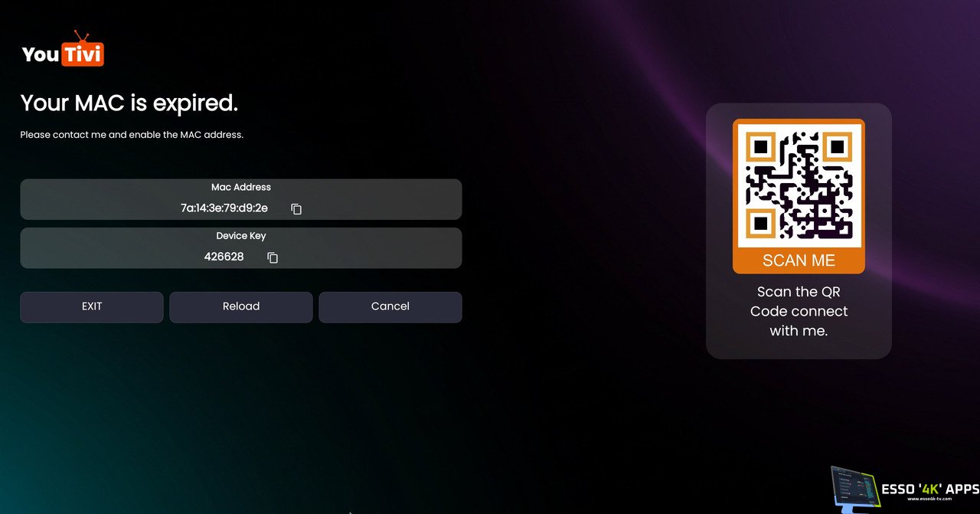Open the www.esso4k-tv.com link

tap(929, 499)
